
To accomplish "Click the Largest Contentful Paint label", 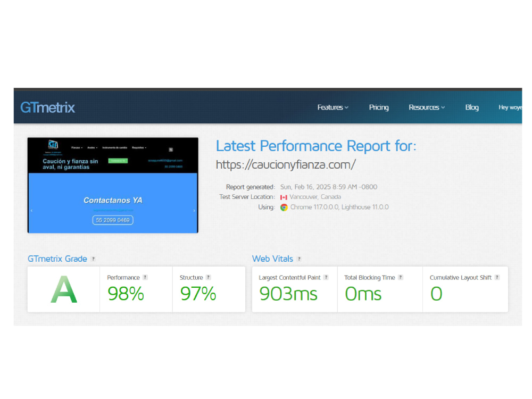I will pos(290,278).
